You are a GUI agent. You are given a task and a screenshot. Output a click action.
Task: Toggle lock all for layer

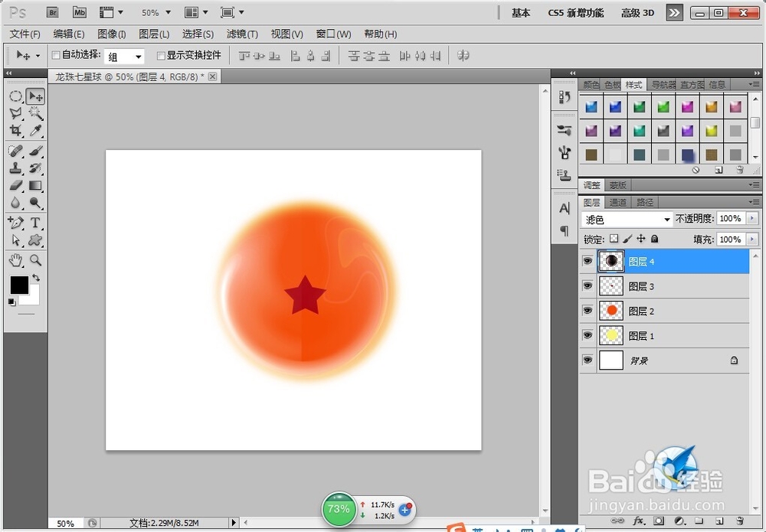[655, 239]
